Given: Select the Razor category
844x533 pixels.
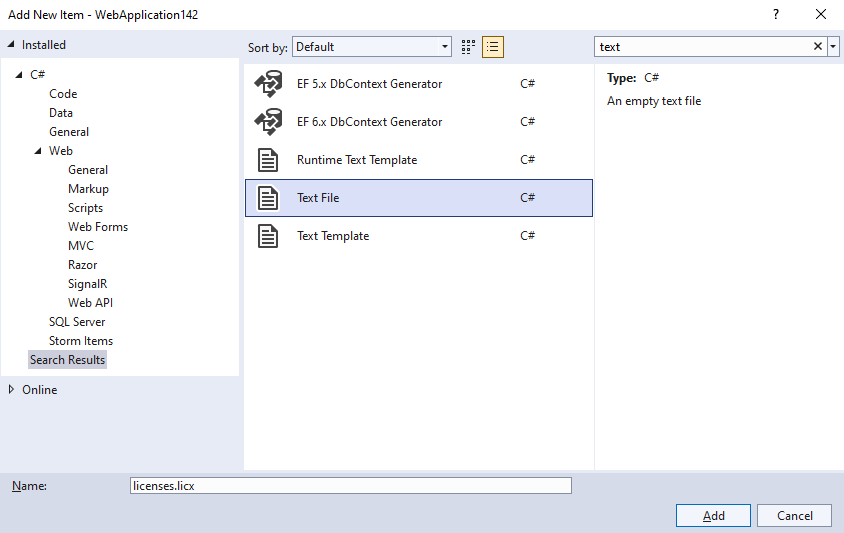Looking at the screenshot, I should point(82,265).
